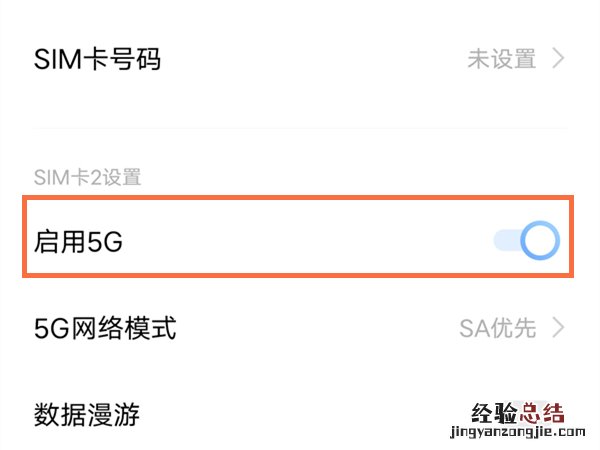
Task: Expand the chevron next to 未设置
Action: tap(559, 59)
